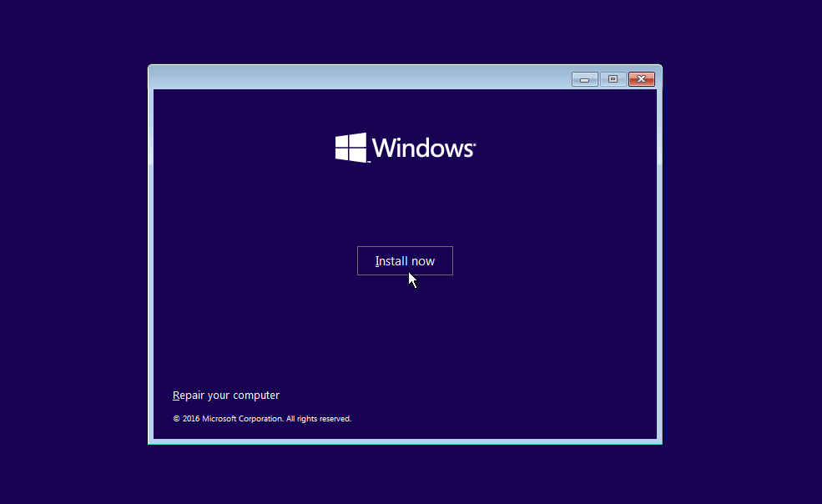Close the Windows Setup window
The image size is (822, 504).
point(641,79)
